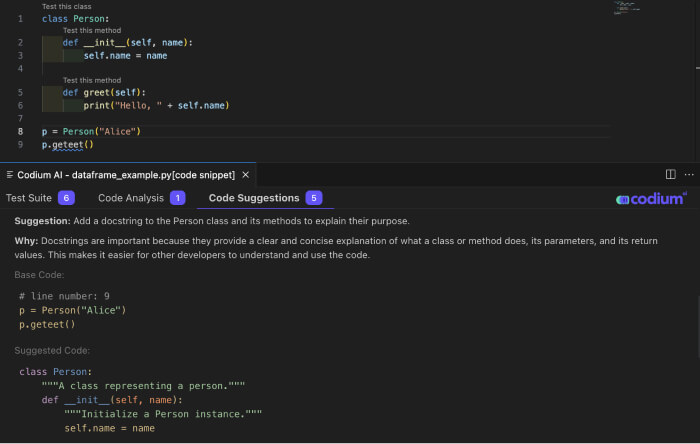Click 'Test this class' code lens
700x444 pixels.
pos(67,6)
